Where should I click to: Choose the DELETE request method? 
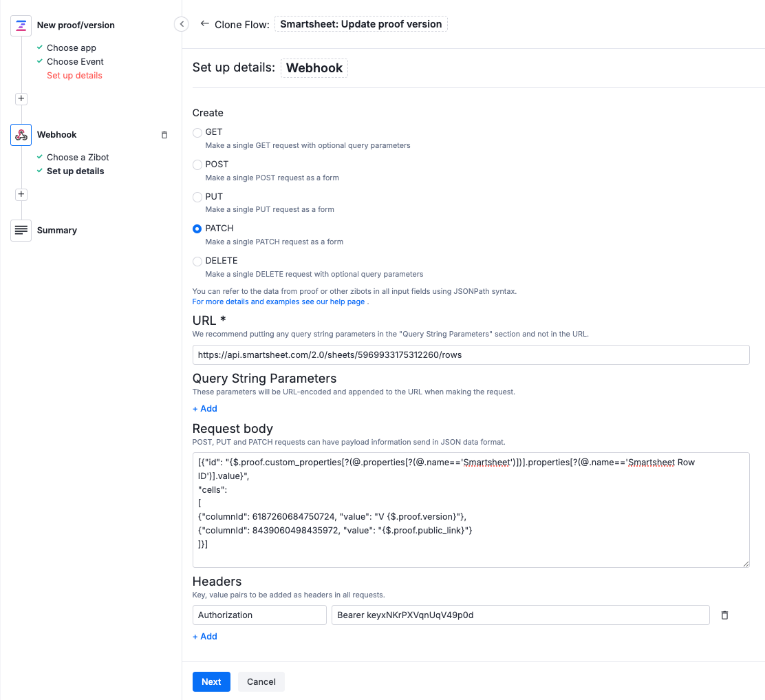[197, 261]
